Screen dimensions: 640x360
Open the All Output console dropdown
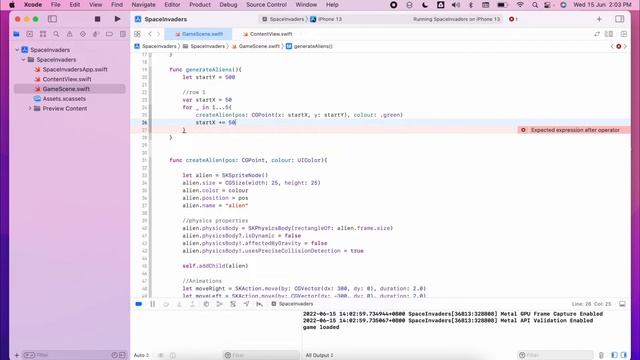coord(319,356)
